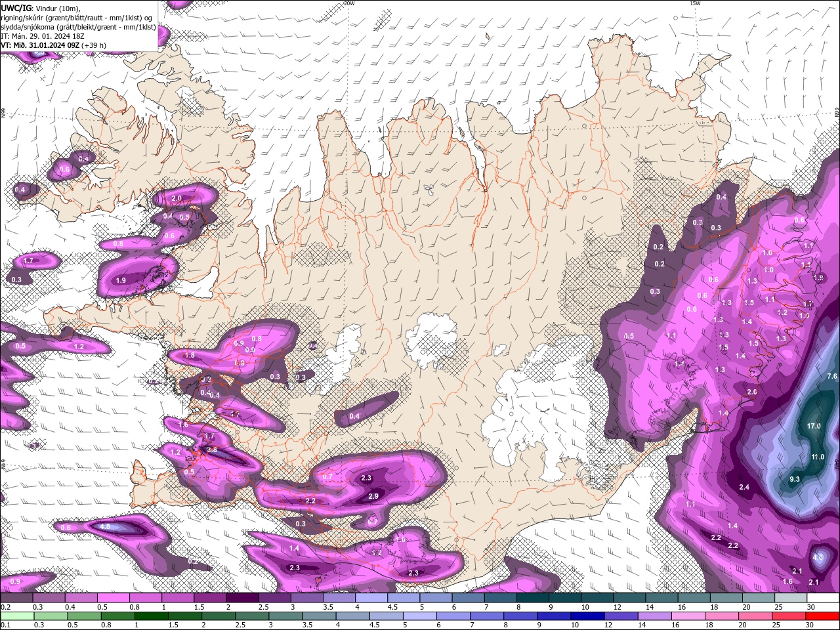Image resolution: width=840 pixels, height=630 pixels.
Task: Select the upper-row legend swatch starting at 12
Action: tap(630, 598)
